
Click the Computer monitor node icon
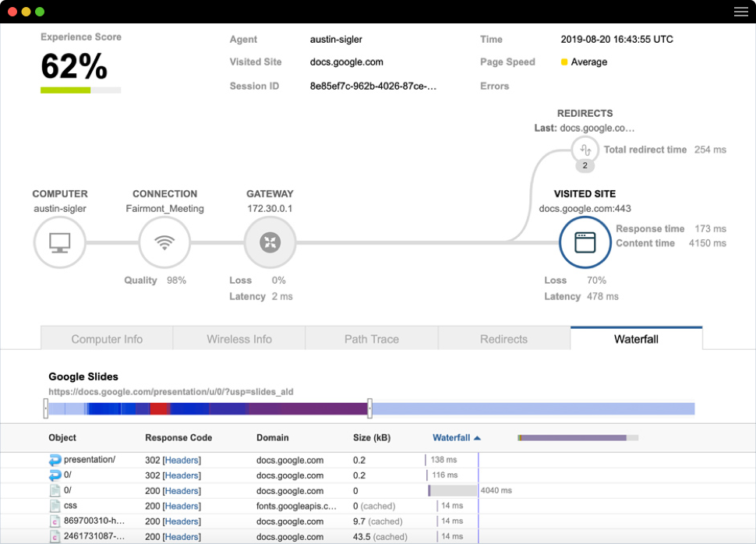click(59, 242)
